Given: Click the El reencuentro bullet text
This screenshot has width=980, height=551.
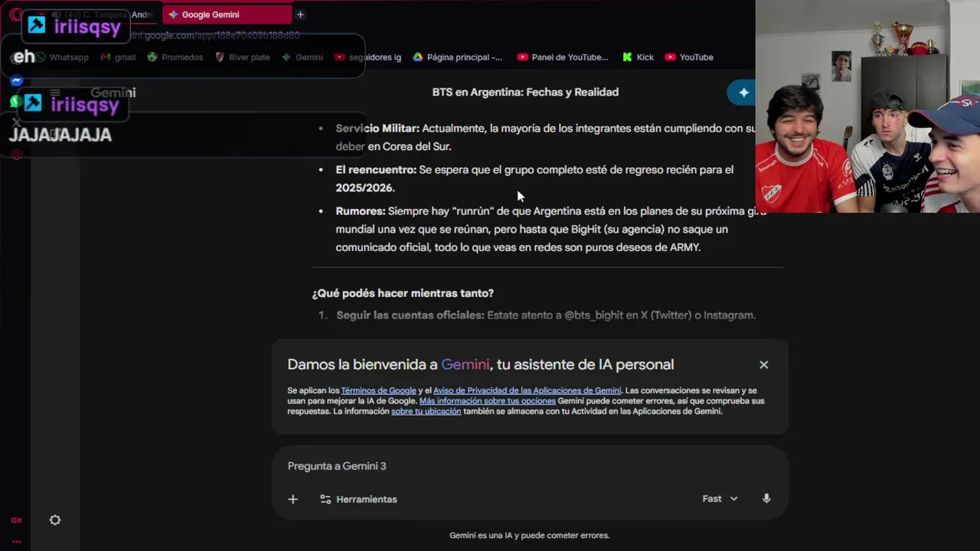Looking at the screenshot, I should click(534, 179).
